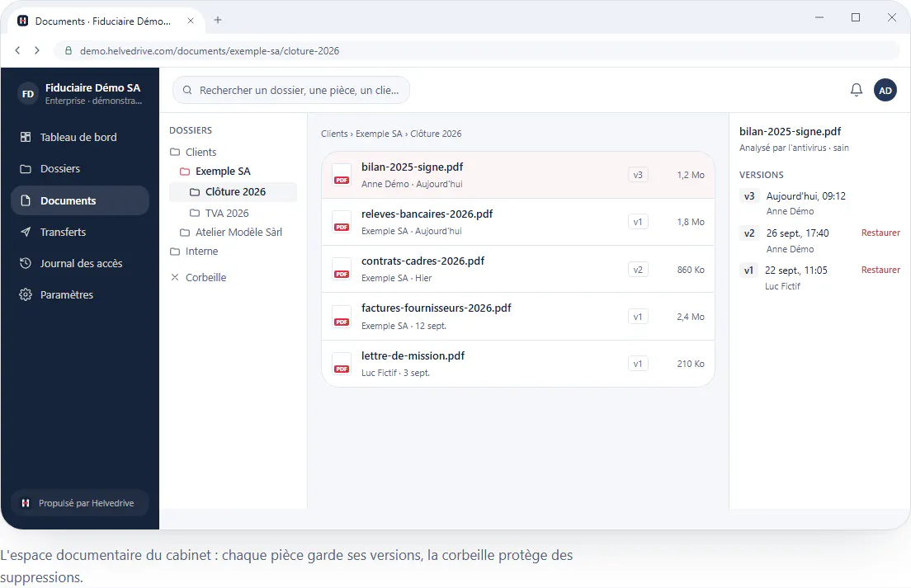911x588 pixels.
Task: Click PDF icon of releves-bancaires-2026.pdf
Action: point(342,222)
